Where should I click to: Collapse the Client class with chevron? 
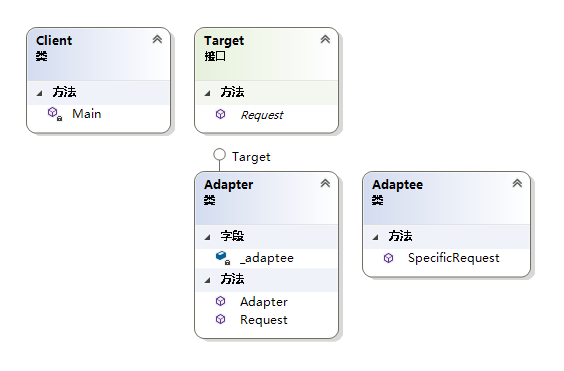[x=157, y=39]
